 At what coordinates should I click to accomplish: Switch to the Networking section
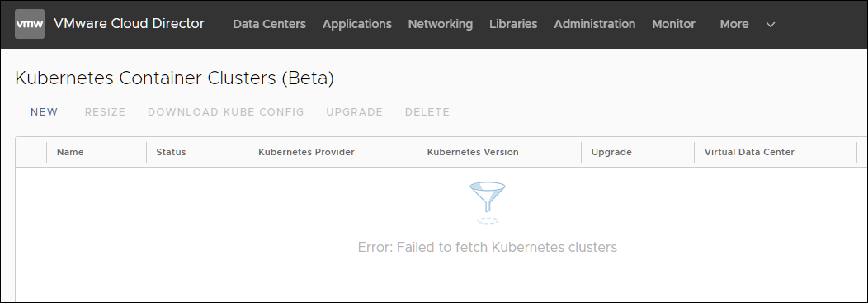pyautogui.click(x=440, y=24)
